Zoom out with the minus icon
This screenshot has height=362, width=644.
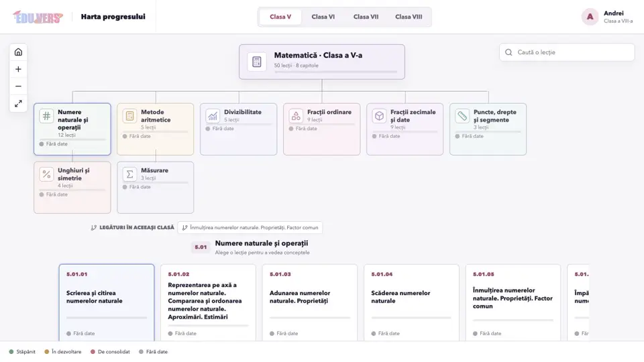pyautogui.click(x=18, y=86)
